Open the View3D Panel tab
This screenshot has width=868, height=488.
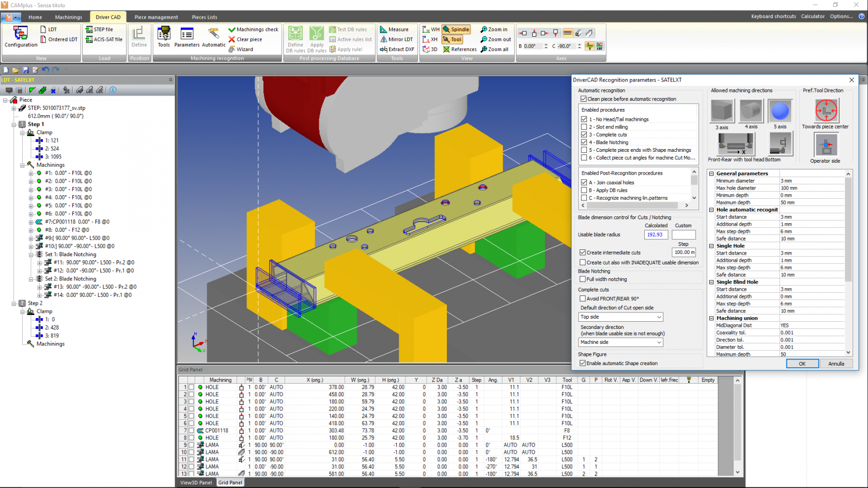(x=195, y=482)
